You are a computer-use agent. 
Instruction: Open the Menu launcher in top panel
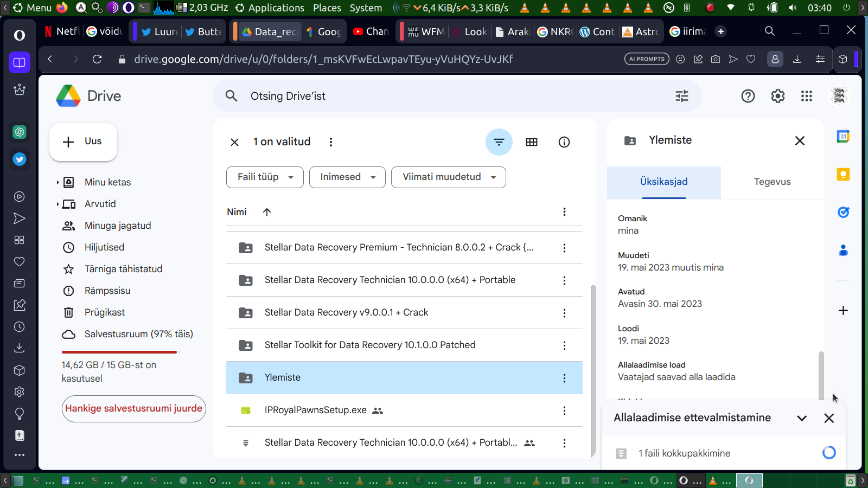tap(33, 8)
